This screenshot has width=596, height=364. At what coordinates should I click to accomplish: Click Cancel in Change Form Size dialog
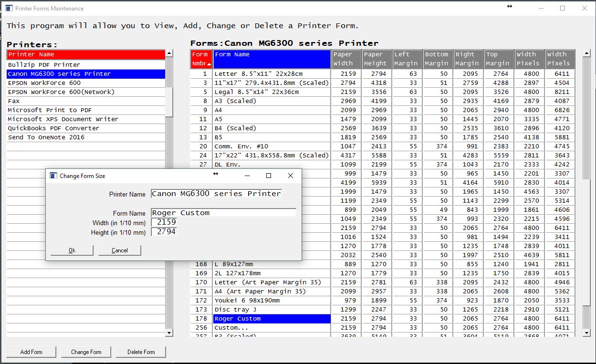point(120,250)
